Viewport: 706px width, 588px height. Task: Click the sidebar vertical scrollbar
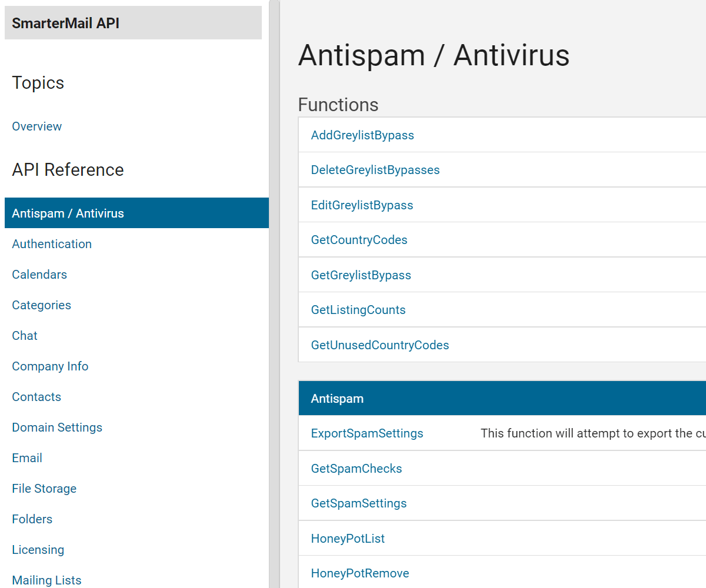[274, 294]
